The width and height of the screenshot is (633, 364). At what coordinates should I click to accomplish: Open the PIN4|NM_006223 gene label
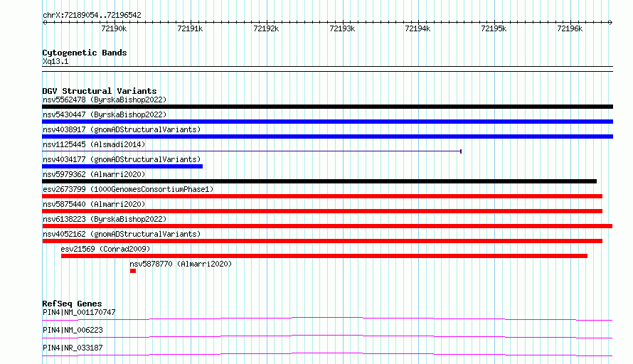[73, 330]
